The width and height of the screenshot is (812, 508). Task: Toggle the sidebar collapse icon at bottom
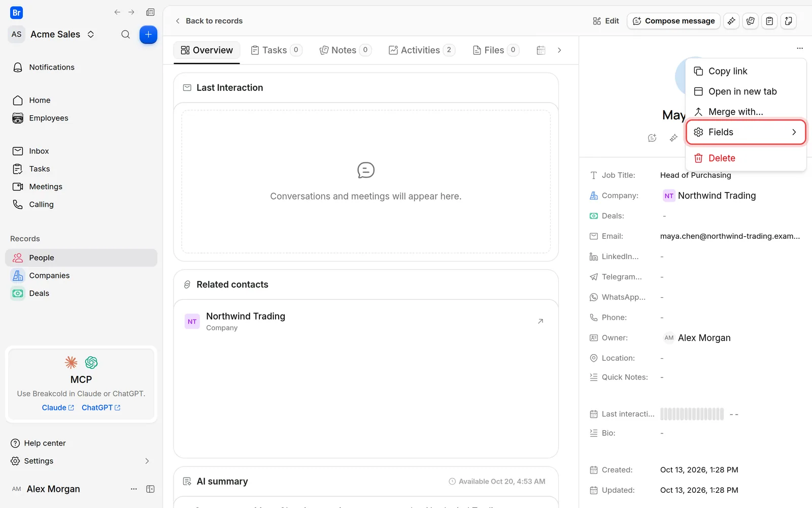[150, 489]
